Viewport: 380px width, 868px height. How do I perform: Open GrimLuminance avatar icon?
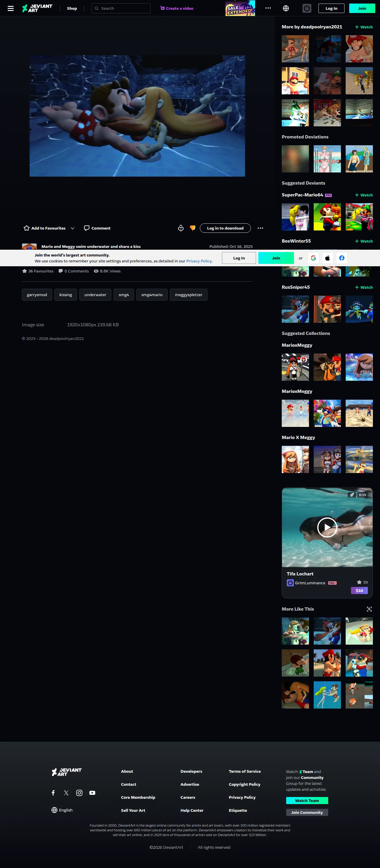pos(290,583)
